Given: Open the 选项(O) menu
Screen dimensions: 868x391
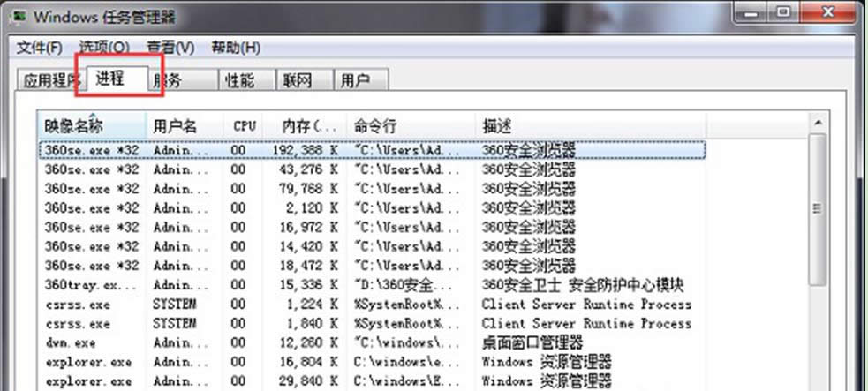Looking at the screenshot, I should coord(103,47).
